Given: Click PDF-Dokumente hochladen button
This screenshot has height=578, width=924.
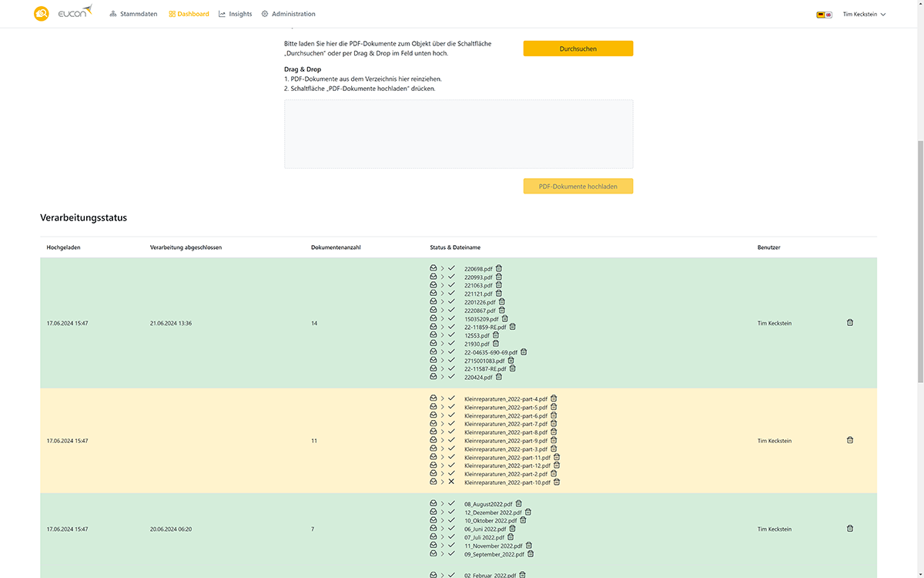Looking at the screenshot, I should 577,187.
